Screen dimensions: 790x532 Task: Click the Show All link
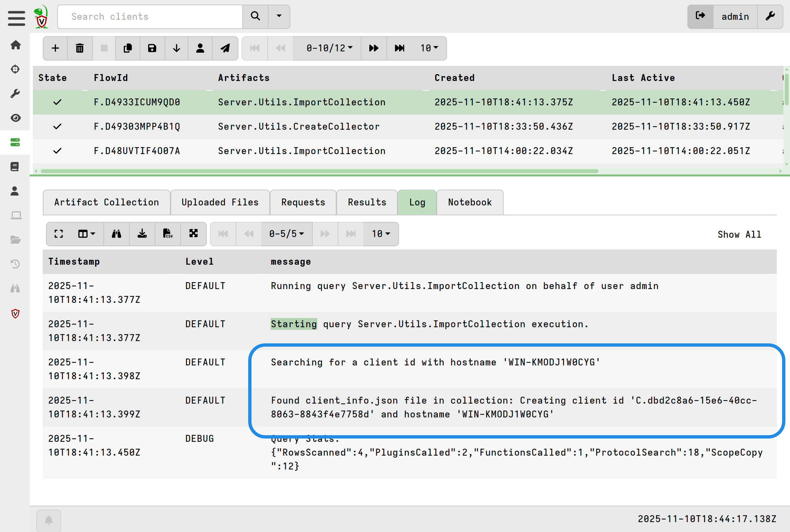coord(739,234)
